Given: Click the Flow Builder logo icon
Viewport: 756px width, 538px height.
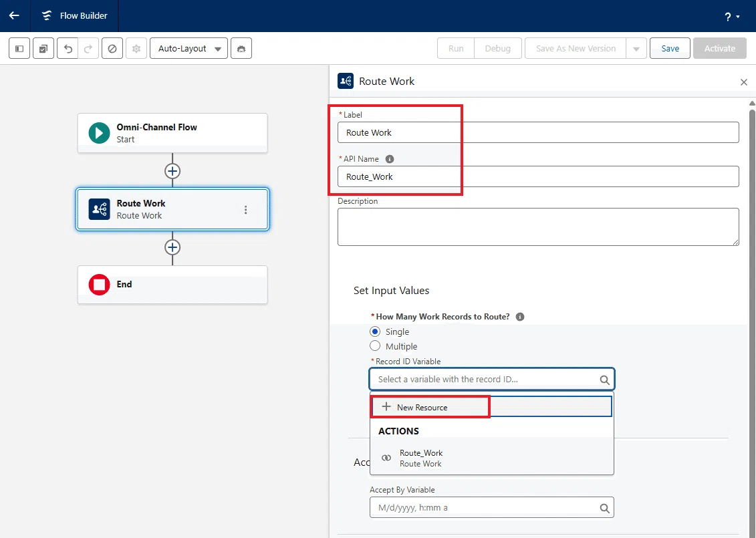Looking at the screenshot, I should 47,15.
